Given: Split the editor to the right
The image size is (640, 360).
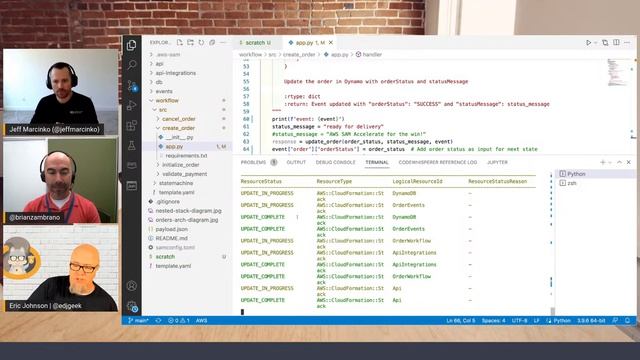Looking at the screenshot, I should pyautogui.click(x=616, y=42).
